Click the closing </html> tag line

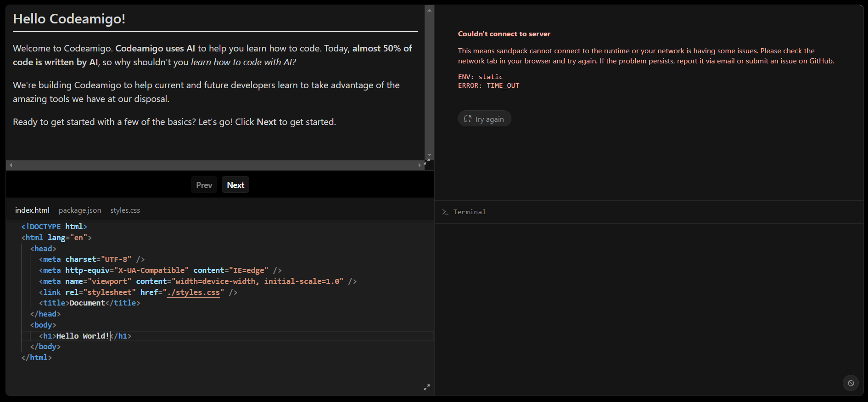pyautogui.click(x=37, y=357)
